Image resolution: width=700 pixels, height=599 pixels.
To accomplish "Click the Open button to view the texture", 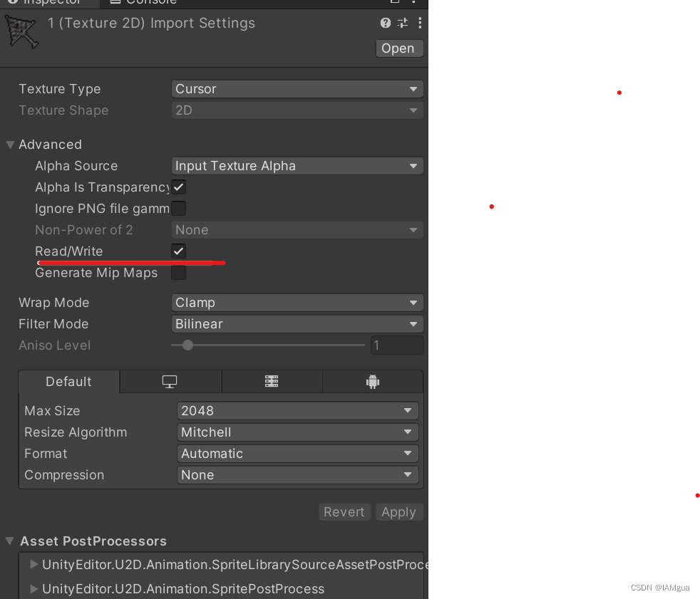I will [x=398, y=48].
